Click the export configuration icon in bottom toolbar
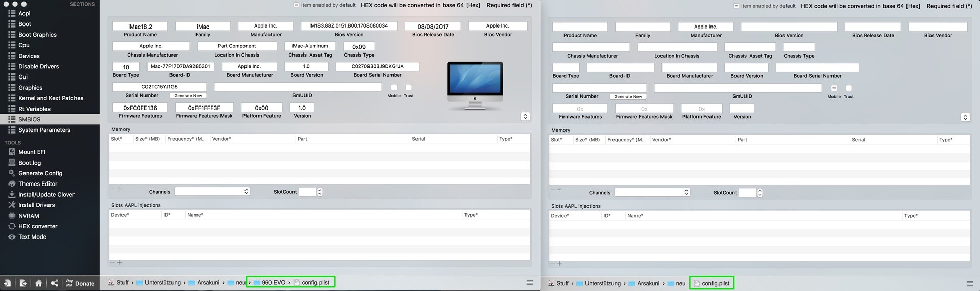The width and height of the screenshot is (980, 291). click(23, 283)
